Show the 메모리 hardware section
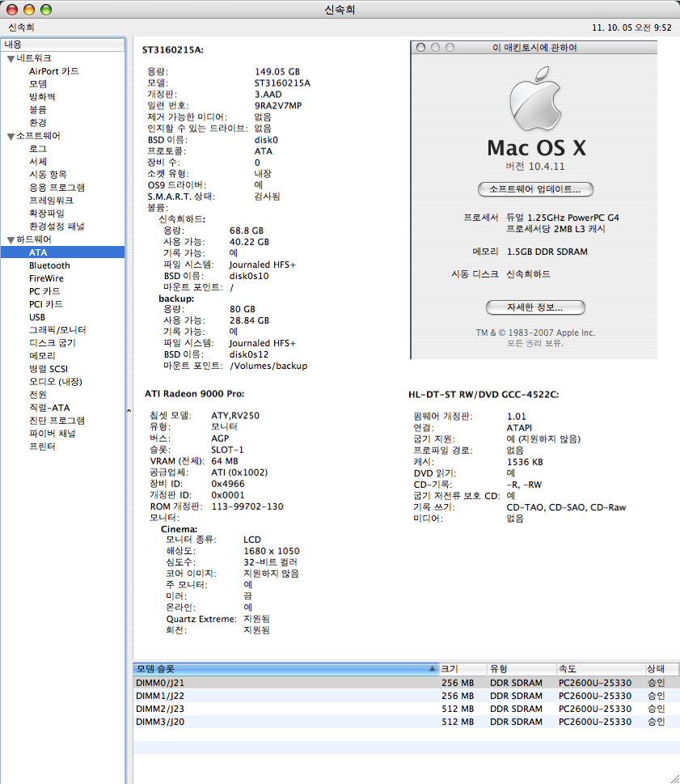Image resolution: width=680 pixels, height=784 pixels. tap(42, 356)
